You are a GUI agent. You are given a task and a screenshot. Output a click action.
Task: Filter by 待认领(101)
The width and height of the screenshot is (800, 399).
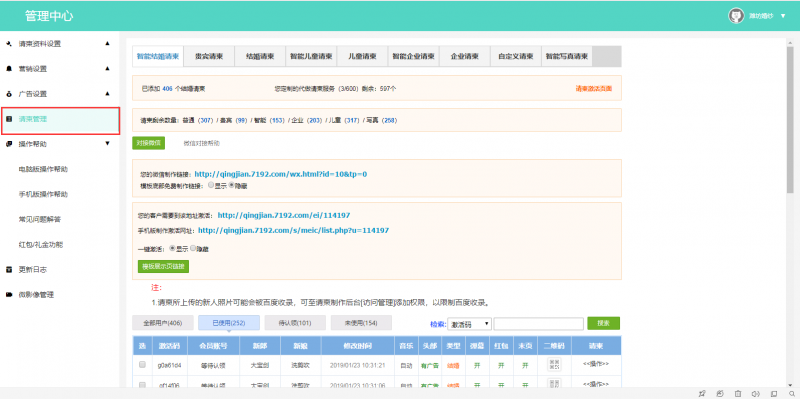pos(295,323)
